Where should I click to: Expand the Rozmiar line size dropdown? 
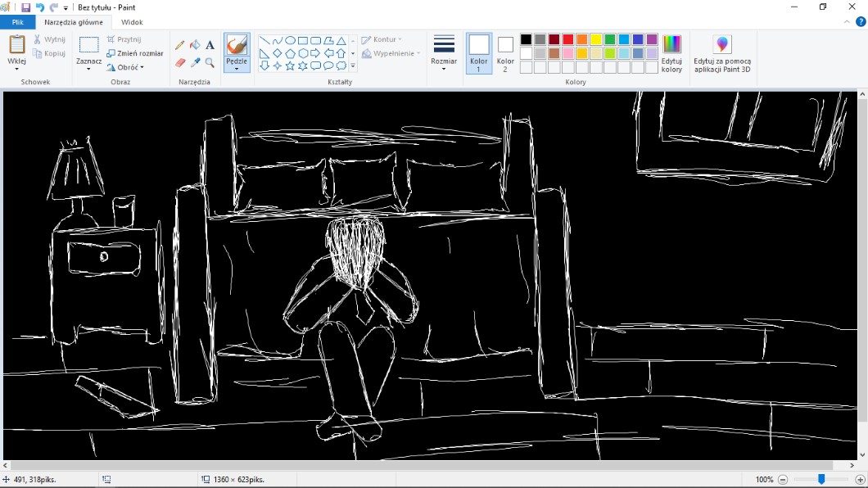pos(444,54)
